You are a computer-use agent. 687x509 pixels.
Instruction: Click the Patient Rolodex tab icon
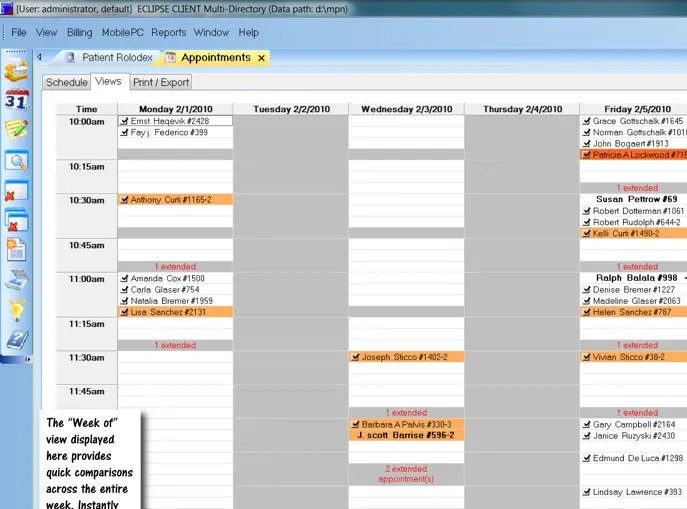click(70, 57)
